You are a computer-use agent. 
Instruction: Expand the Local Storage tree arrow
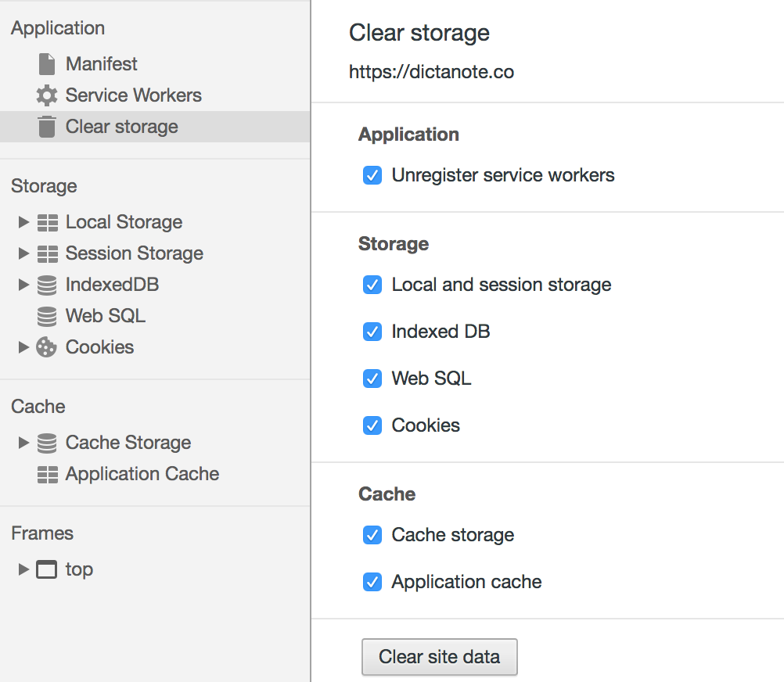(x=23, y=222)
